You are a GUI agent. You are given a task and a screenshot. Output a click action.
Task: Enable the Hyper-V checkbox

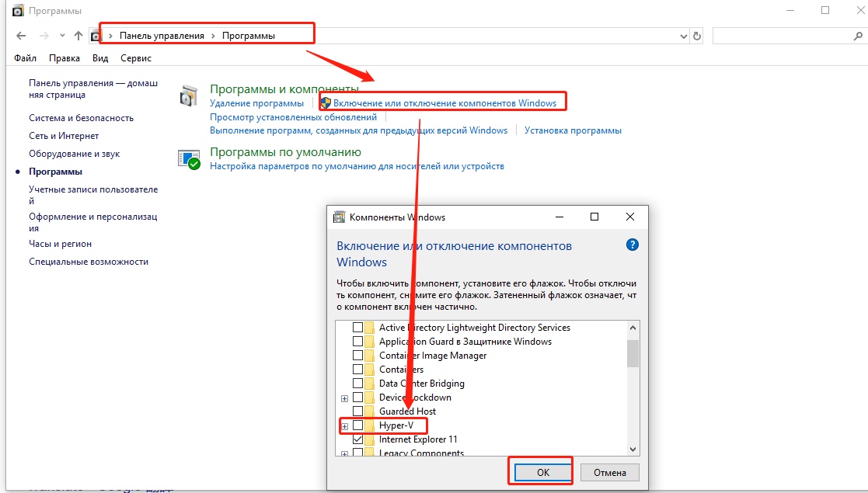pyautogui.click(x=357, y=425)
